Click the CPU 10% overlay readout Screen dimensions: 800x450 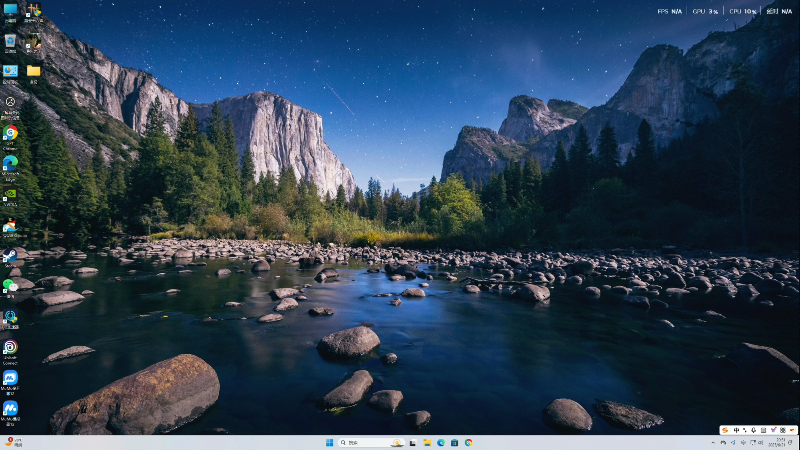tap(743, 11)
